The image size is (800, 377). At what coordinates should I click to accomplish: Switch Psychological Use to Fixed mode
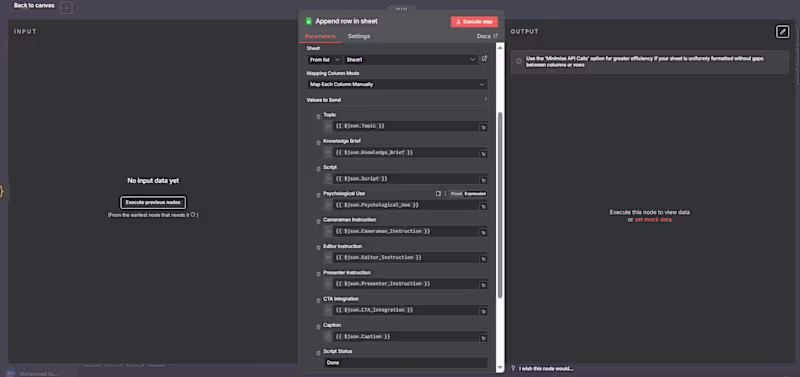456,194
